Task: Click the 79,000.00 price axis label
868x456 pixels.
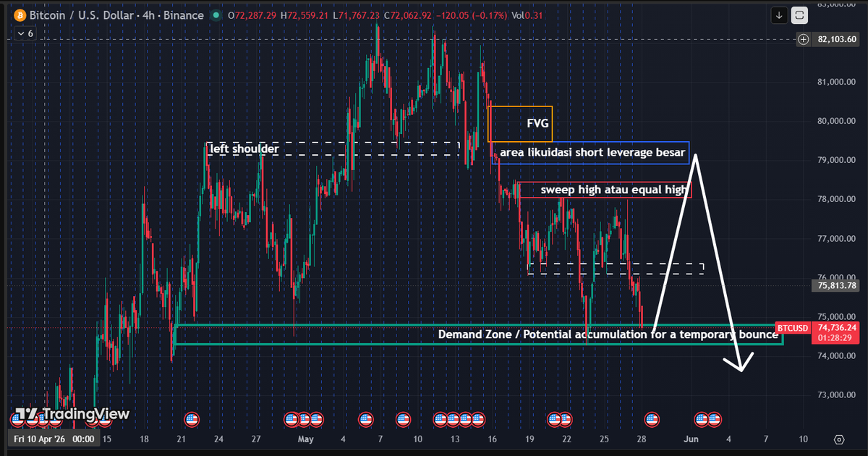Action: [836, 160]
